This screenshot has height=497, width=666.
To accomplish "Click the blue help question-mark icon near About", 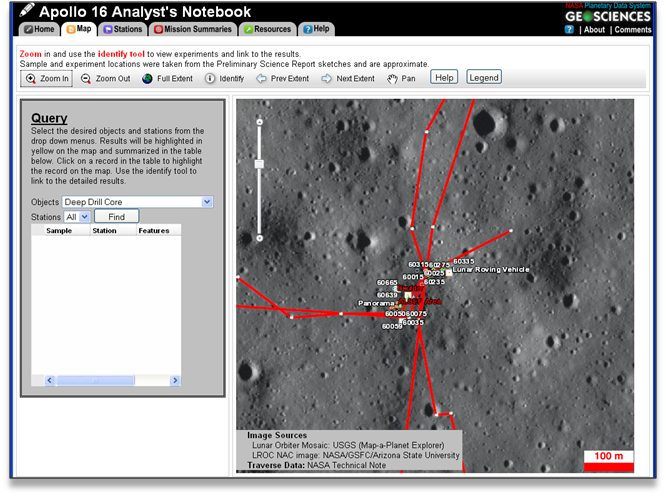I will click(569, 30).
